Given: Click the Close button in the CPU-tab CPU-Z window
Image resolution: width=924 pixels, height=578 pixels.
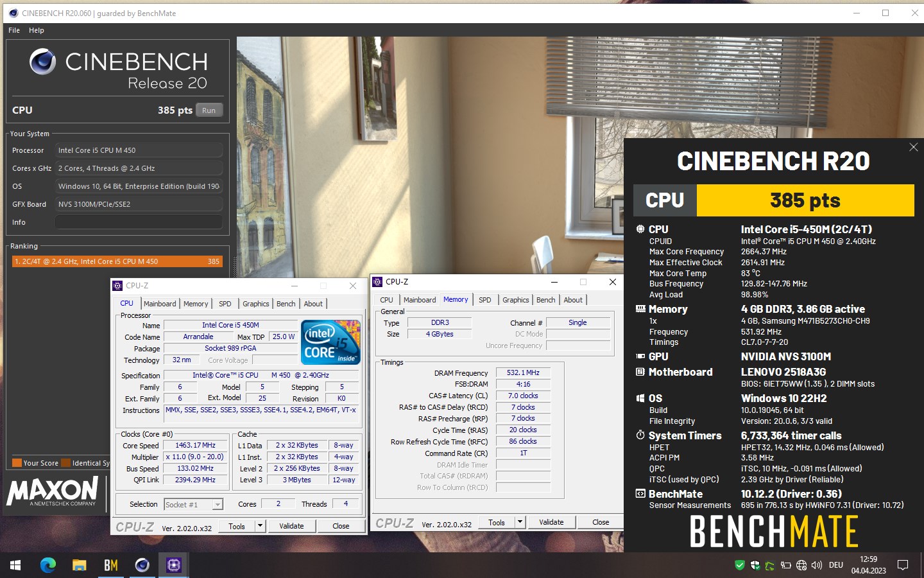Looking at the screenshot, I should click(341, 526).
